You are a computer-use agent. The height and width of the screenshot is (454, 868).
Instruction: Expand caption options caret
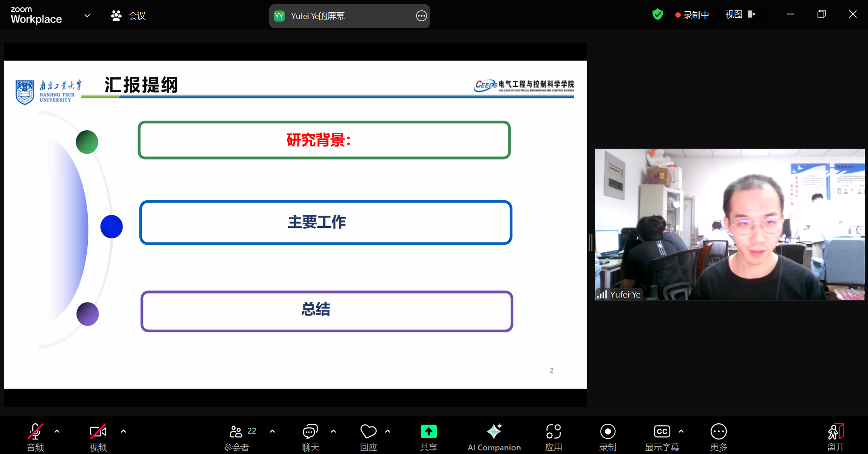pos(681,431)
